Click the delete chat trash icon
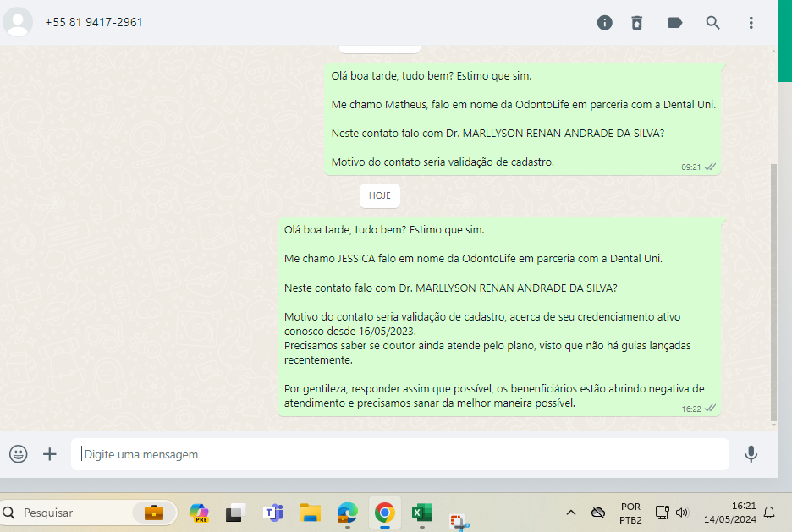Image resolution: width=792 pixels, height=532 pixels. tap(637, 23)
